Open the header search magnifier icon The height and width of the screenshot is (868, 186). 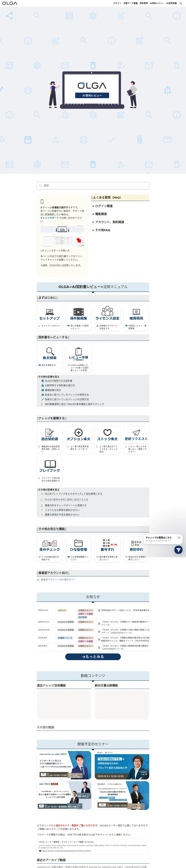181,3
